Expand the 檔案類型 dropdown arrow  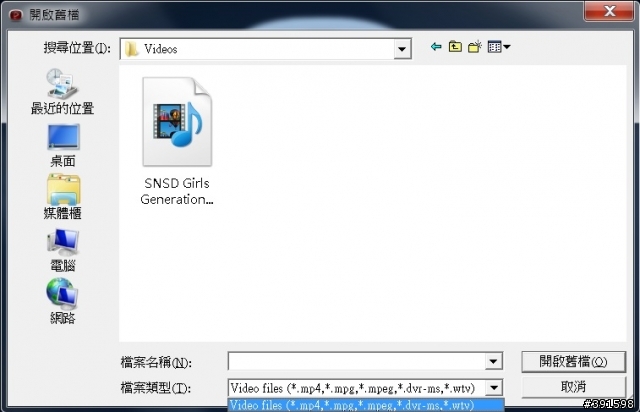click(x=493, y=388)
